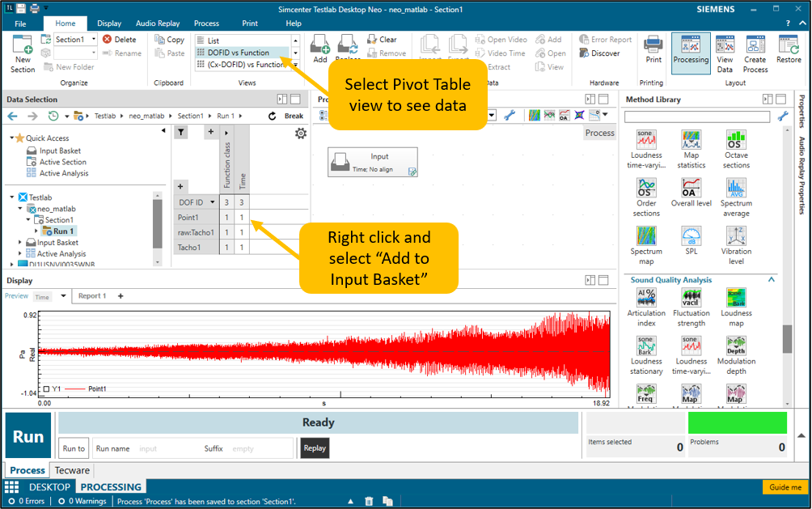Switch to the Tecware tab at bottom
The width and height of the screenshot is (812, 509).
click(72, 470)
